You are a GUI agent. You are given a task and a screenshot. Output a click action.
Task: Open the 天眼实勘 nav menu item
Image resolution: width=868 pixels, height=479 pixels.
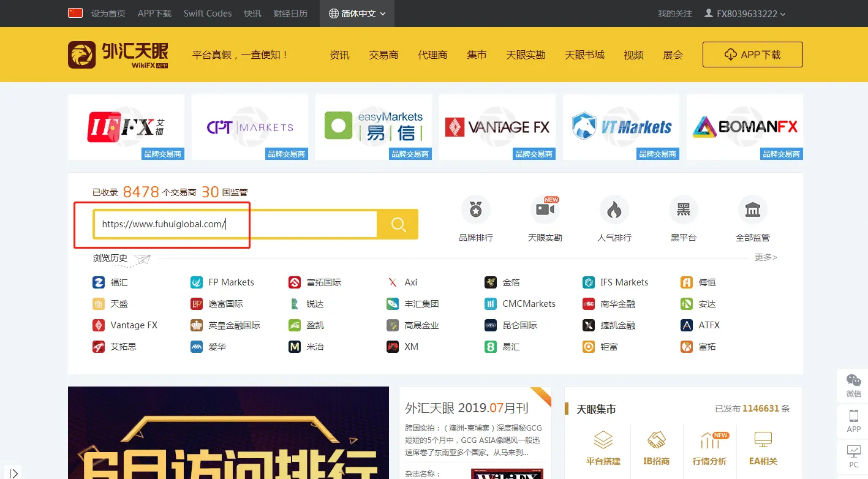coord(526,55)
